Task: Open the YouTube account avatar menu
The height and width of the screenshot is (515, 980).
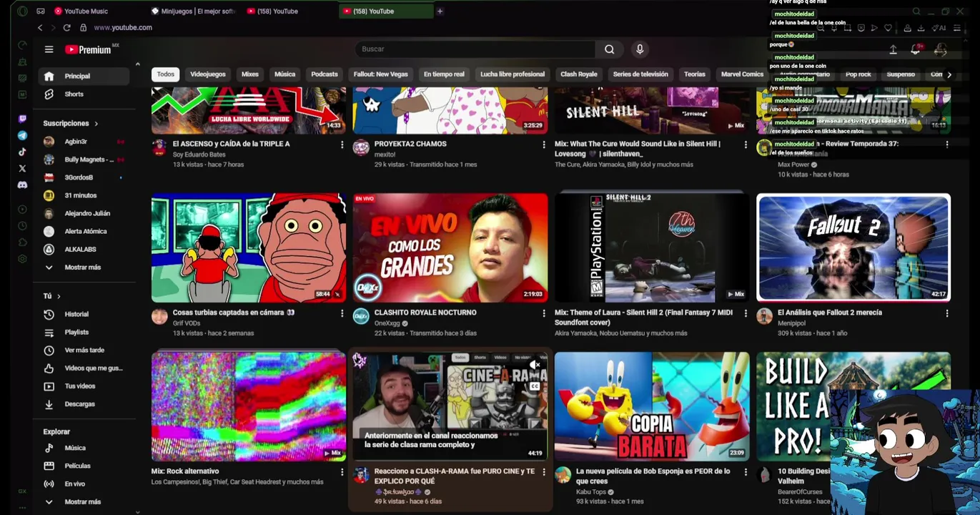Action: click(940, 49)
